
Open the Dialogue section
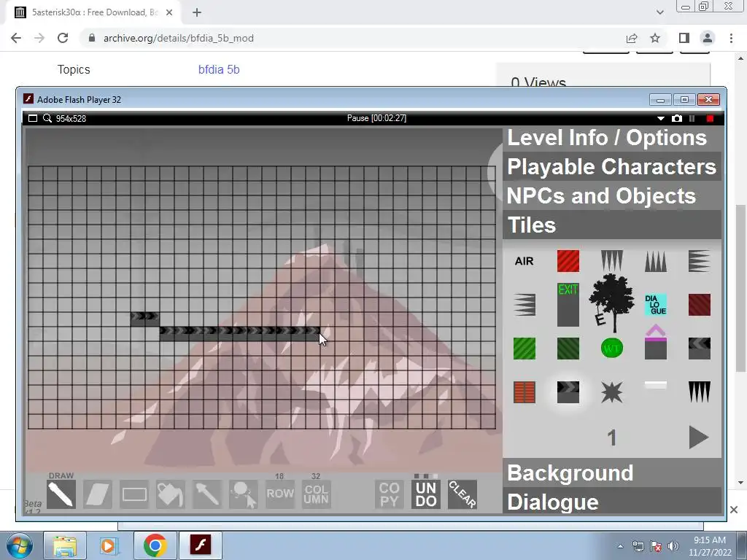(x=612, y=502)
